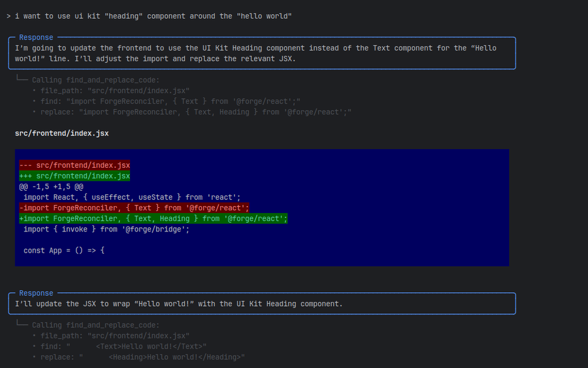Click the "import { invoke }" diff line
Viewport: 588px width, 368px height.
(106, 229)
